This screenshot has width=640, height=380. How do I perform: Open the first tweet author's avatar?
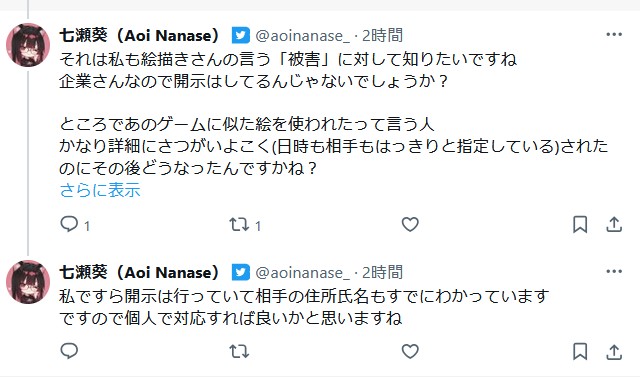tap(28, 45)
